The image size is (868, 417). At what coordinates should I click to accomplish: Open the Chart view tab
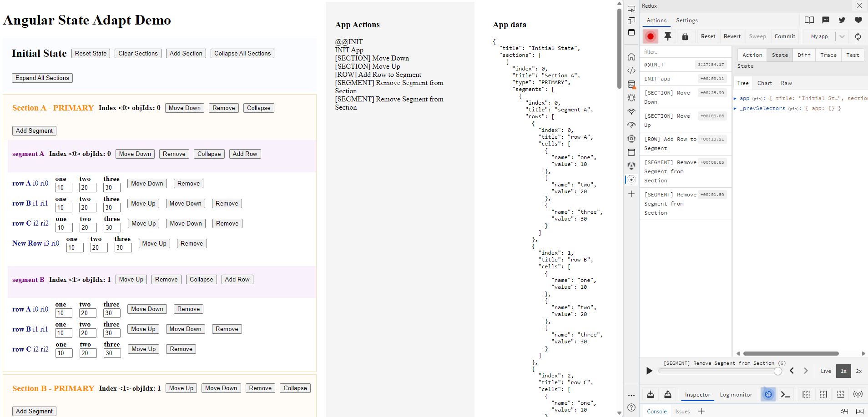pos(764,83)
